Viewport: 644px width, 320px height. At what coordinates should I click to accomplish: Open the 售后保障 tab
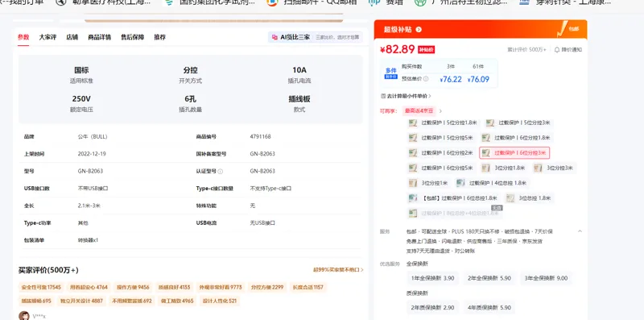pos(132,37)
